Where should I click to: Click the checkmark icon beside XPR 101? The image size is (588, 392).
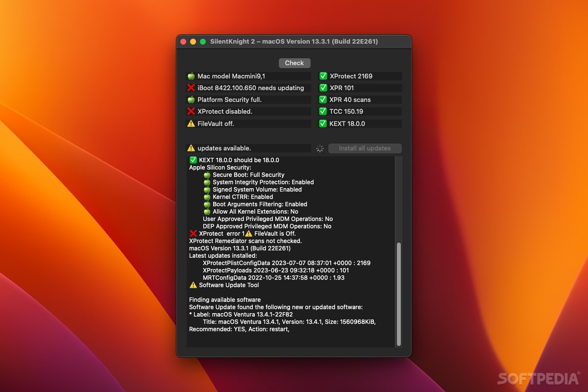322,88
